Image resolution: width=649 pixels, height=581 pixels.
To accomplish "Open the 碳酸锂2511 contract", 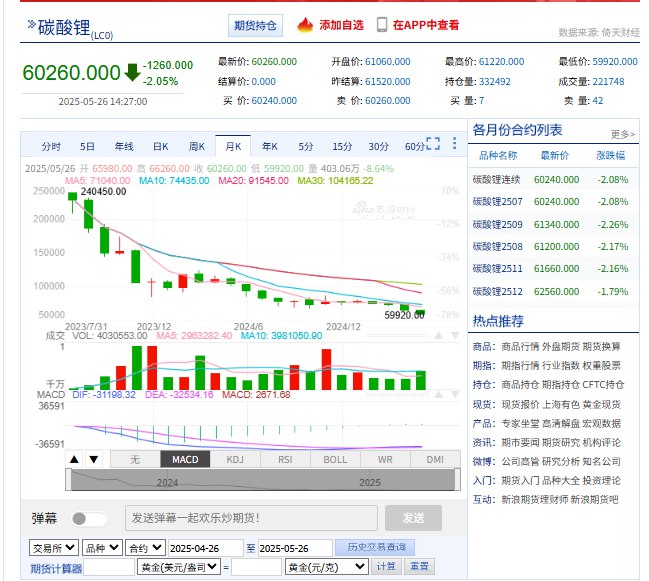I will (x=498, y=269).
